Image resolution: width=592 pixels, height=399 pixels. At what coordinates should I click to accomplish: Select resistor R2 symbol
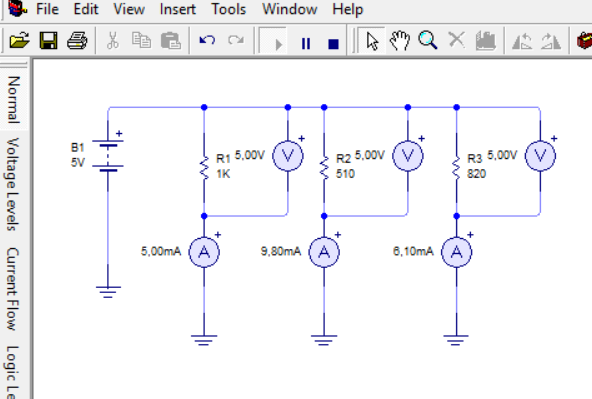tap(324, 168)
